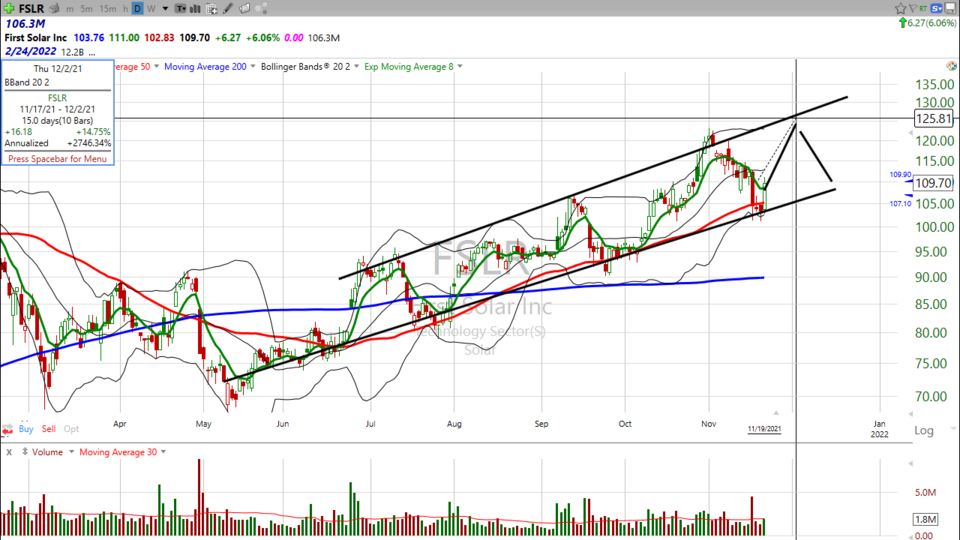This screenshot has width=960, height=540.
Task: Select the Daily (D) timeframe
Action: 137,9
